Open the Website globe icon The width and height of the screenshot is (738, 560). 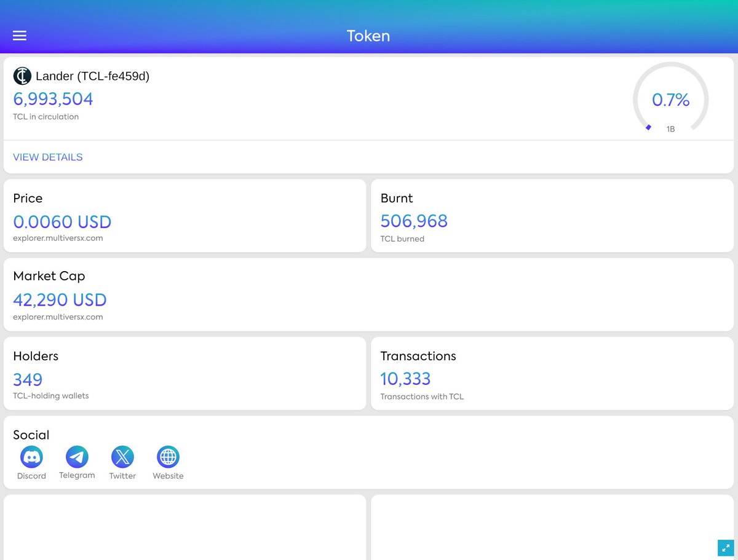(168, 457)
